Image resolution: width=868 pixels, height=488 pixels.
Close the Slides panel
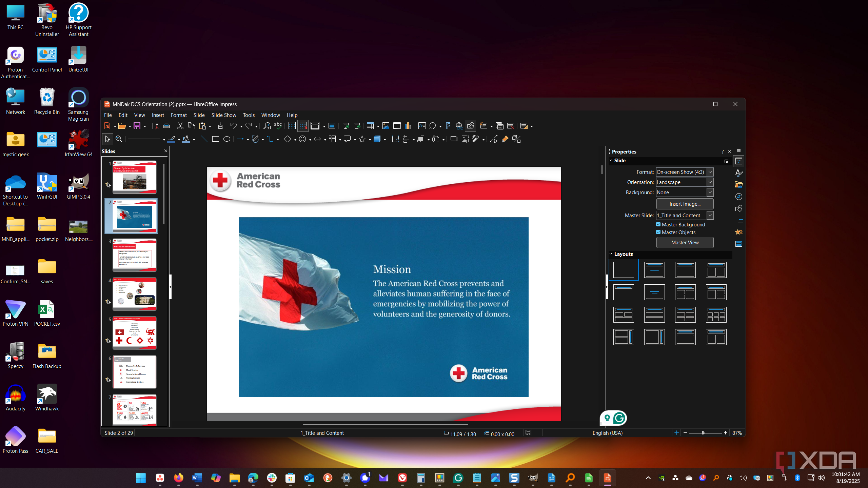pos(166,151)
